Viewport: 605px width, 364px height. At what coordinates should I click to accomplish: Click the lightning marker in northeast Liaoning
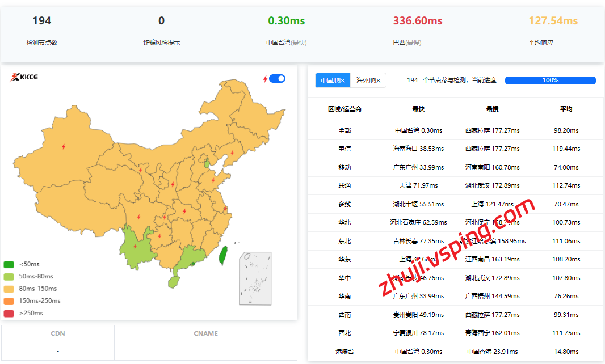[231, 153]
